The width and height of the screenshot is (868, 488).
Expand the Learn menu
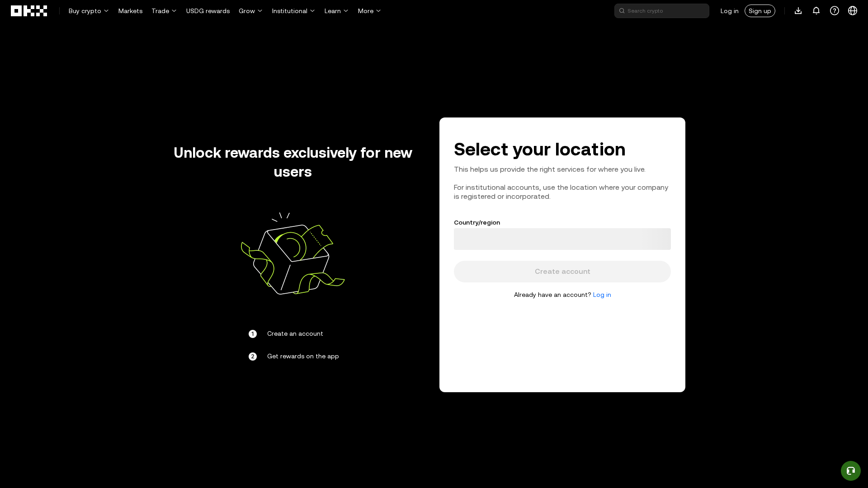[336, 11]
